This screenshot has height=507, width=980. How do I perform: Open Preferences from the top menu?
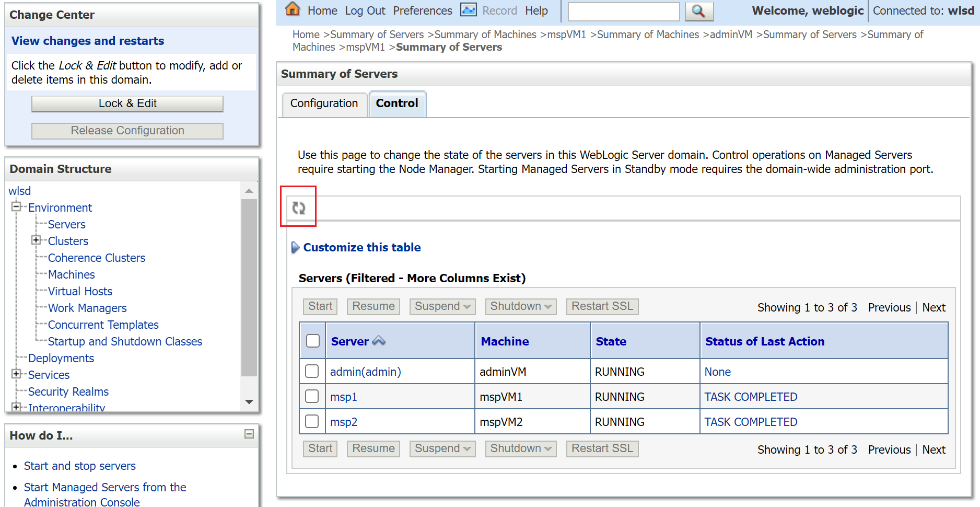(422, 10)
